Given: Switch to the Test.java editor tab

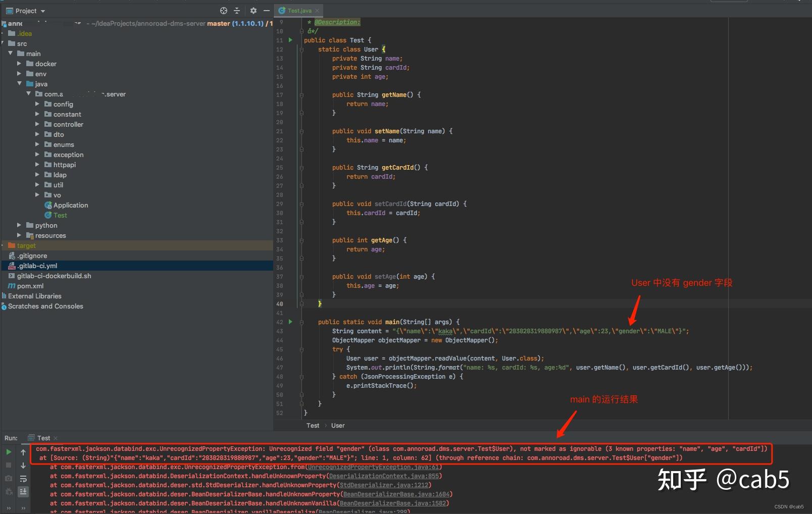Looking at the screenshot, I should (299, 11).
